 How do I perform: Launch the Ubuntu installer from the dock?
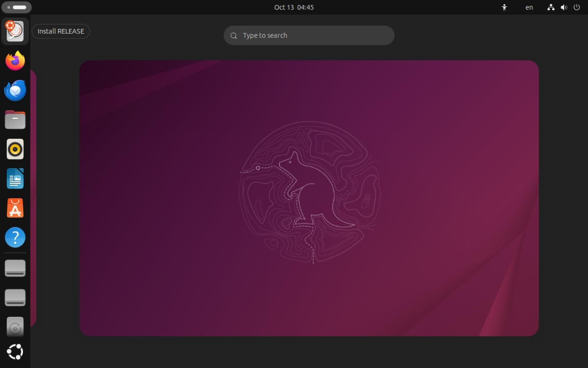(x=15, y=31)
